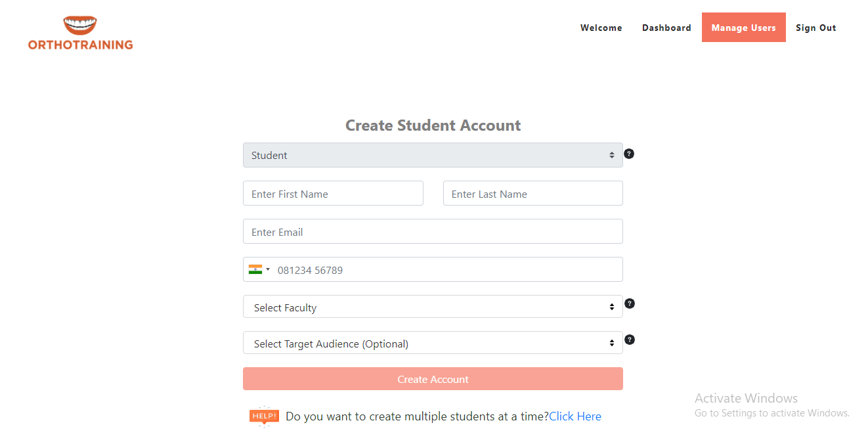The image size is (868, 446).
Task: Click help icon next to Target Audience
Action: click(x=630, y=340)
